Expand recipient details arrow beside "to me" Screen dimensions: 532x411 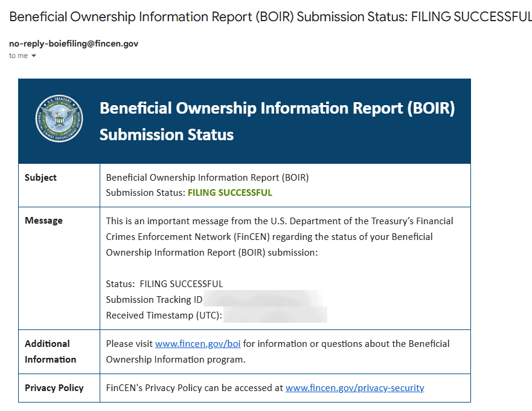point(34,56)
